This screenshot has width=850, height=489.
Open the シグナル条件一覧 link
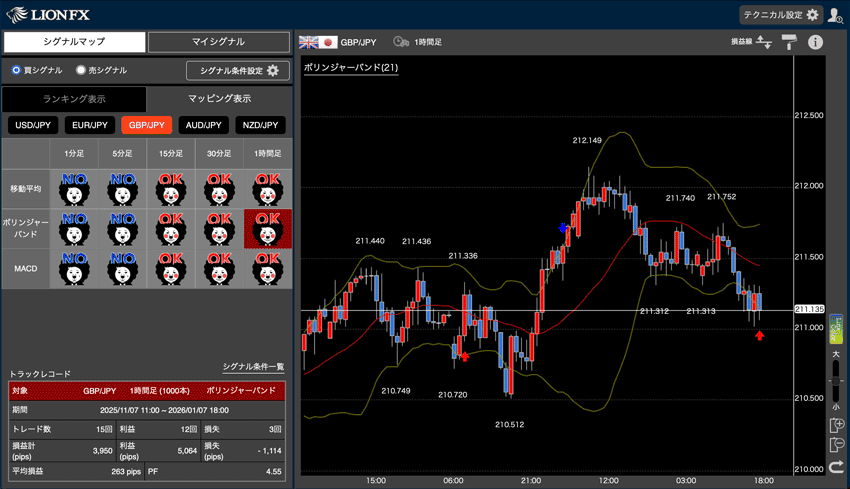[x=253, y=366]
